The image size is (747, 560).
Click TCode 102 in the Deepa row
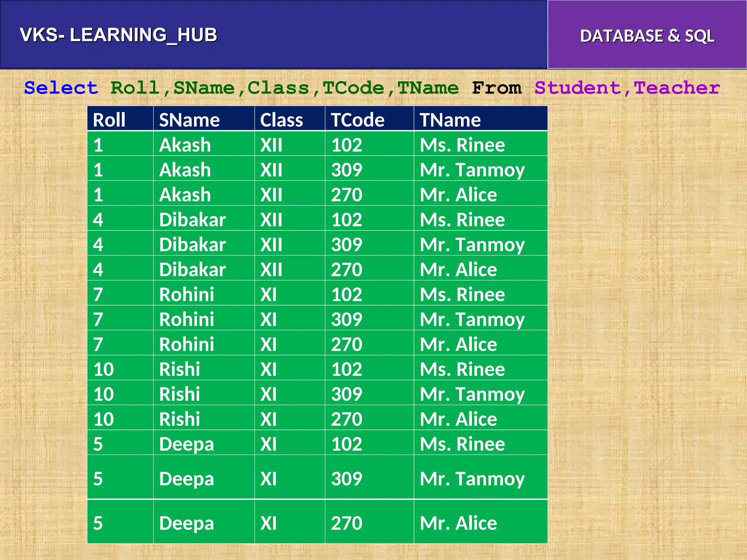coord(347,444)
